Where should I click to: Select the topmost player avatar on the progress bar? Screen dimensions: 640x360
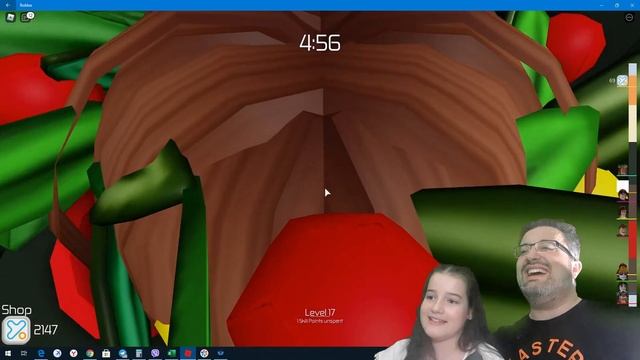(x=622, y=169)
